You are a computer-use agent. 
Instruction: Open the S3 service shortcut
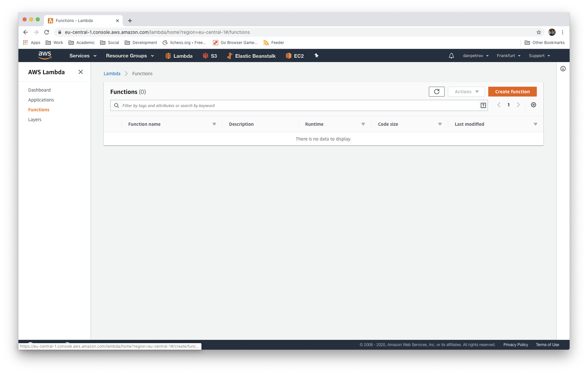click(x=210, y=55)
